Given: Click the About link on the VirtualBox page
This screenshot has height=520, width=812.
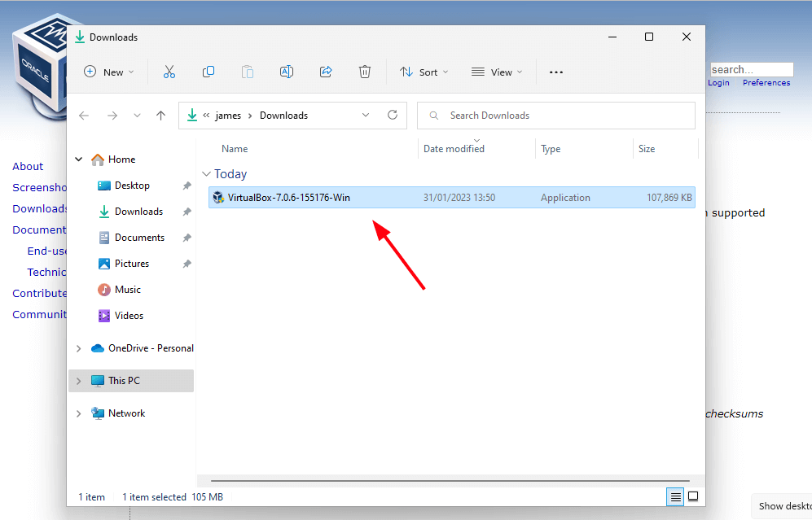Looking at the screenshot, I should [x=28, y=166].
